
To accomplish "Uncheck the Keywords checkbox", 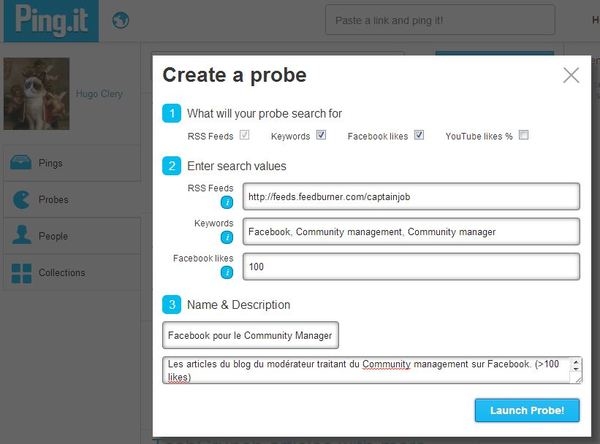I will coord(321,135).
